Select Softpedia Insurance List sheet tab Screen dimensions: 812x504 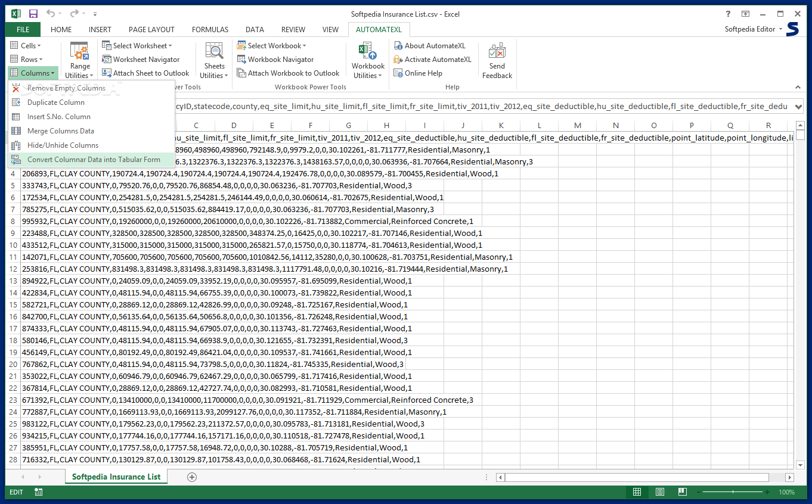[116, 477]
